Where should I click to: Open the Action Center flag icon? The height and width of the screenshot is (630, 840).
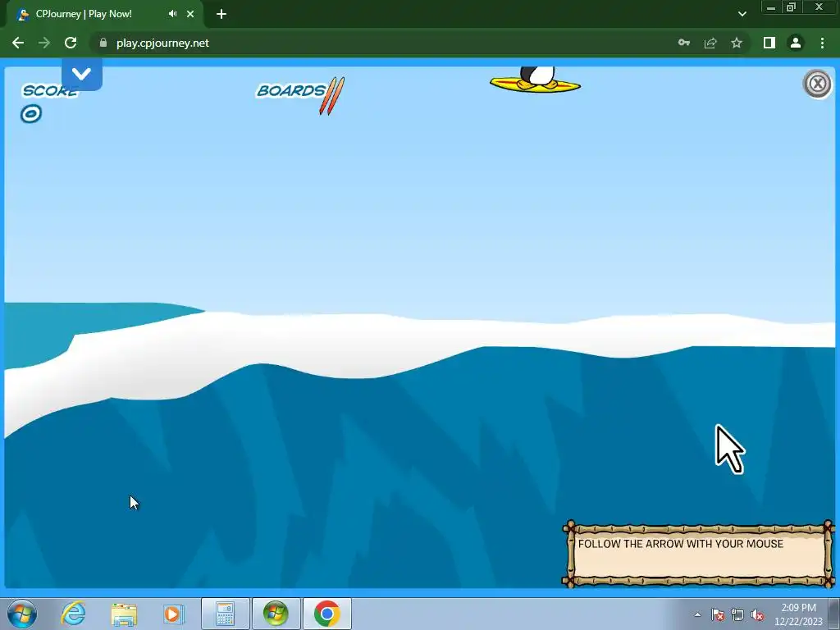pyautogui.click(x=718, y=614)
